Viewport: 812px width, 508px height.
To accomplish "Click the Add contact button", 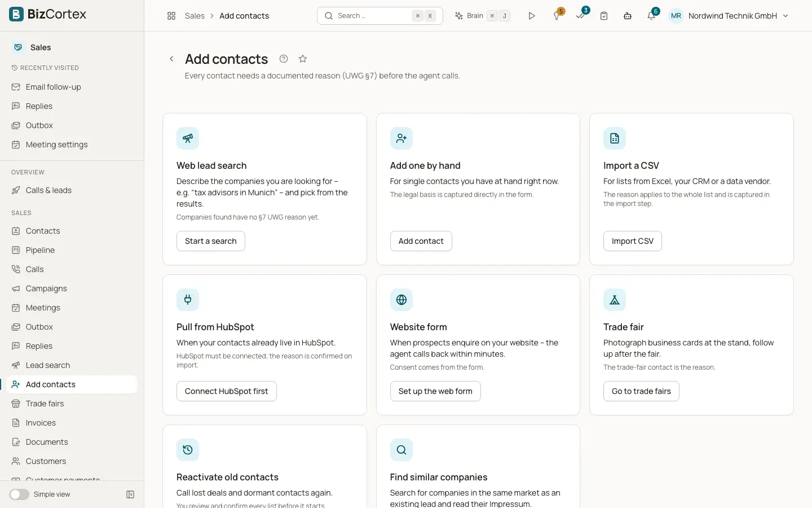I will [x=421, y=241].
